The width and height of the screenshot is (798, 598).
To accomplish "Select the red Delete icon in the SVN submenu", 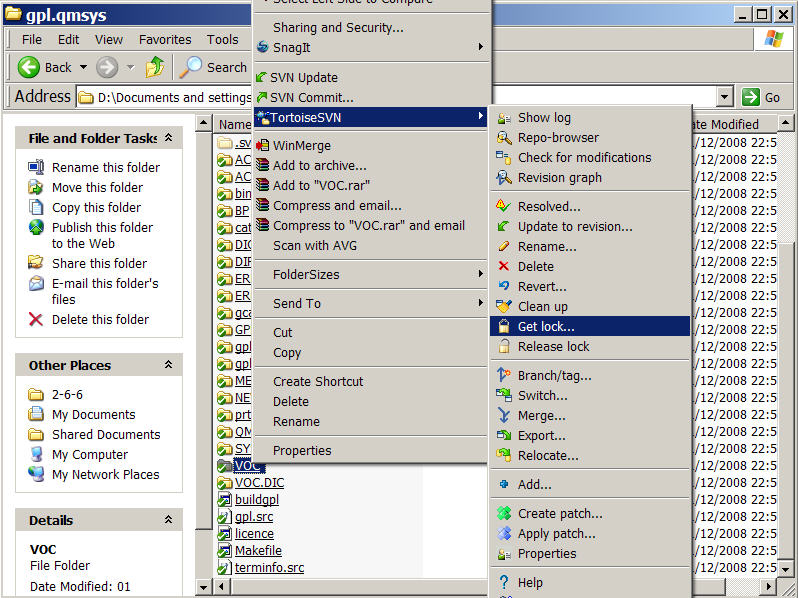I will [504, 267].
